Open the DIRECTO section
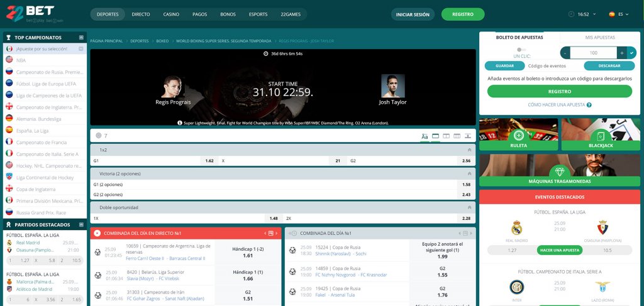The image size is (644, 306). click(x=141, y=14)
